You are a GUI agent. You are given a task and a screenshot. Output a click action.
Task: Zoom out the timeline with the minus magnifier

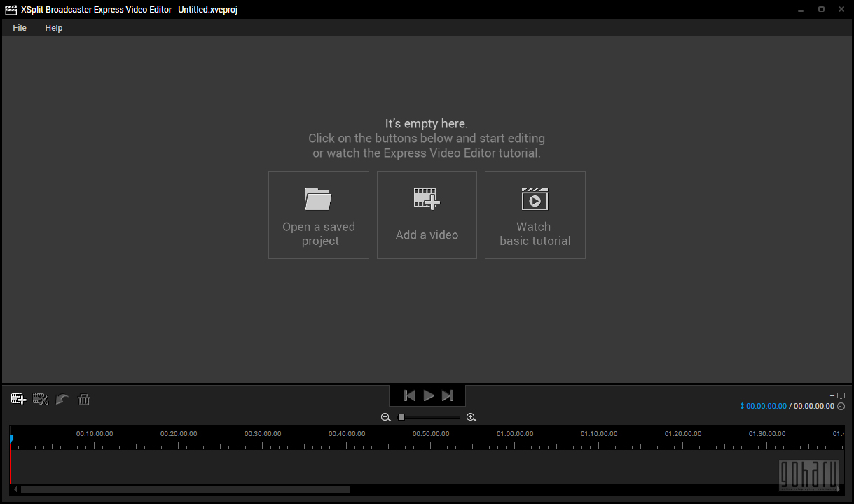point(386,417)
